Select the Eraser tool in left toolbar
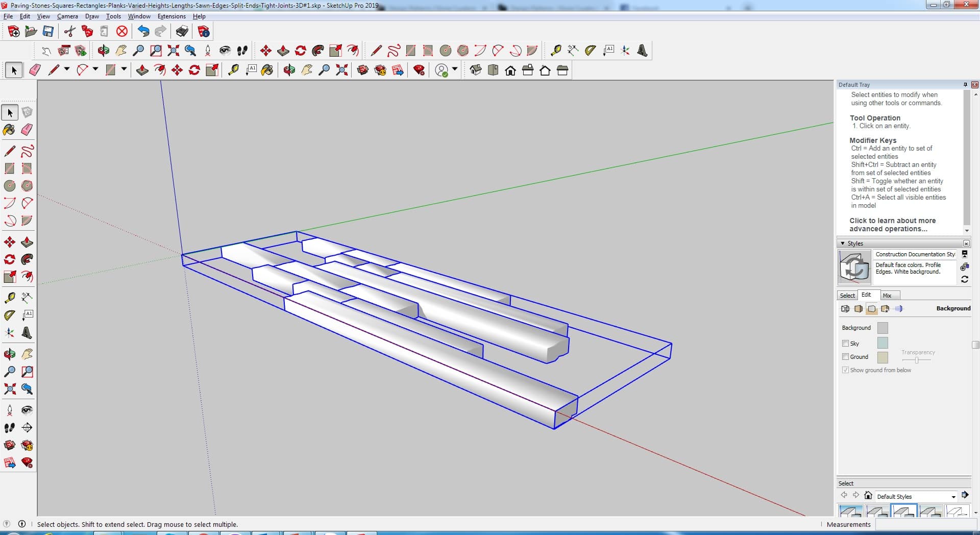Viewport: 980px width, 535px height. [27, 130]
